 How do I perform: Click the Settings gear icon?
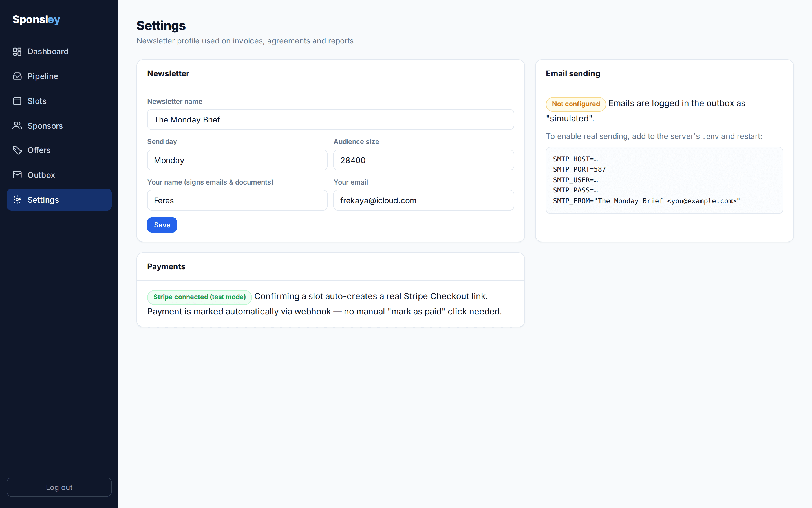17,200
